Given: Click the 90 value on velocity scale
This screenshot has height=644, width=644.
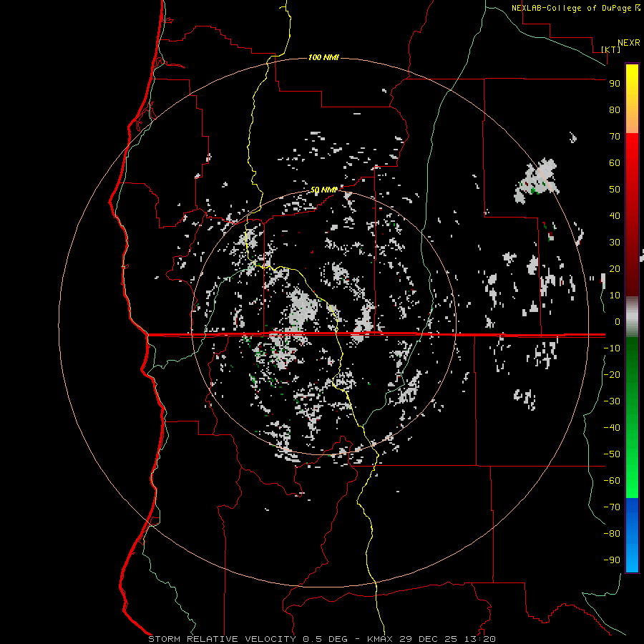Looking at the screenshot, I should pyautogui.click(x=615, y=84).
